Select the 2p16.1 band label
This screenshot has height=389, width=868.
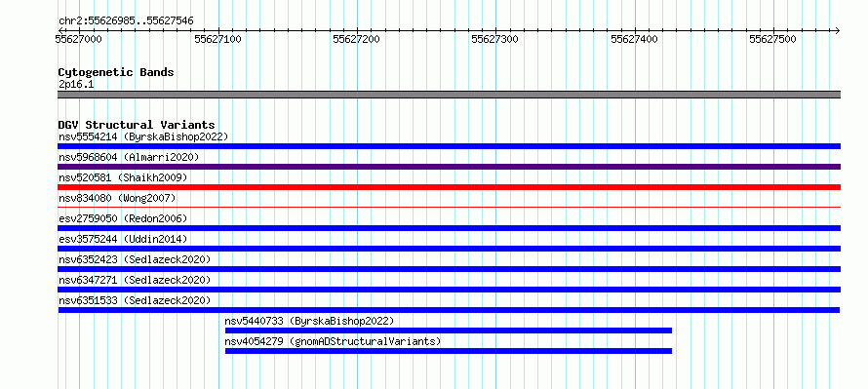point(76,84)
